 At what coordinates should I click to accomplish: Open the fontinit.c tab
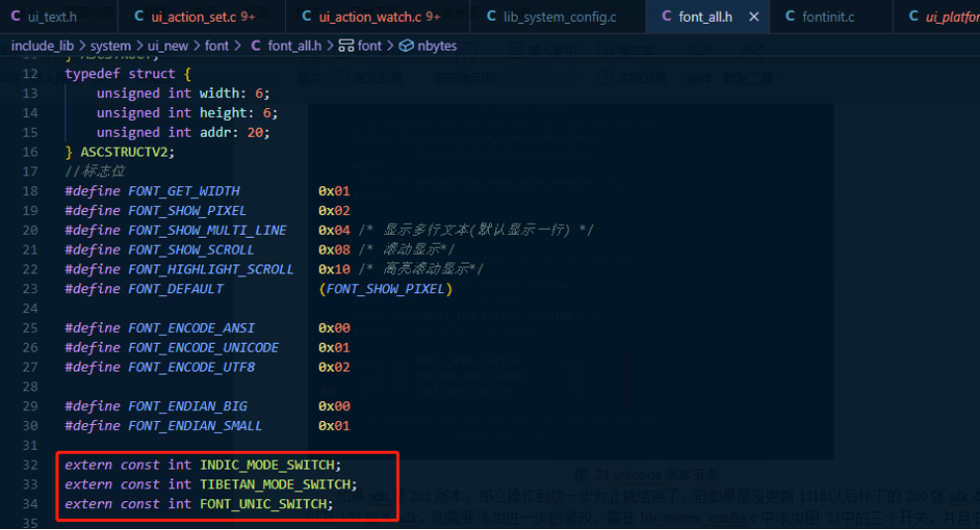829,17
